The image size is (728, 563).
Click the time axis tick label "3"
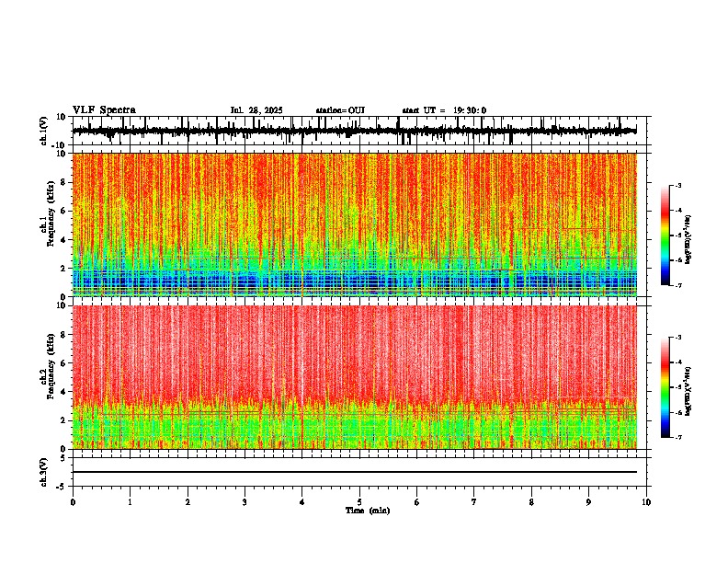tap(245, 502)
